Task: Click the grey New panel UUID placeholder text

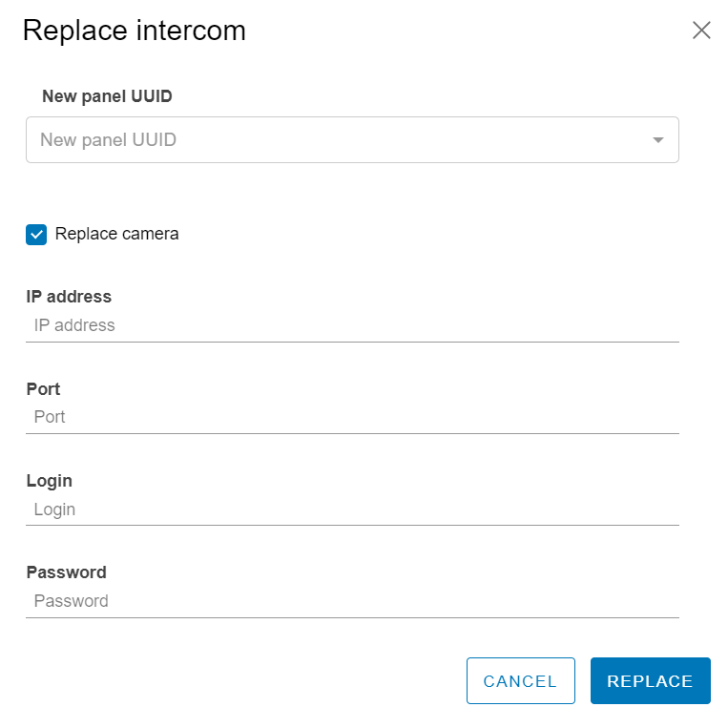Action: (x=108, y=139)
